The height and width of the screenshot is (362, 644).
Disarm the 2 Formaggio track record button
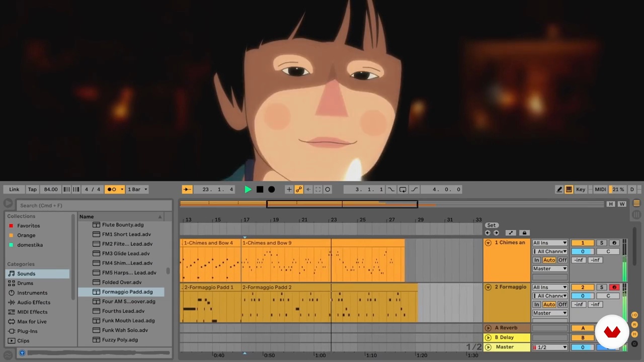614,287
